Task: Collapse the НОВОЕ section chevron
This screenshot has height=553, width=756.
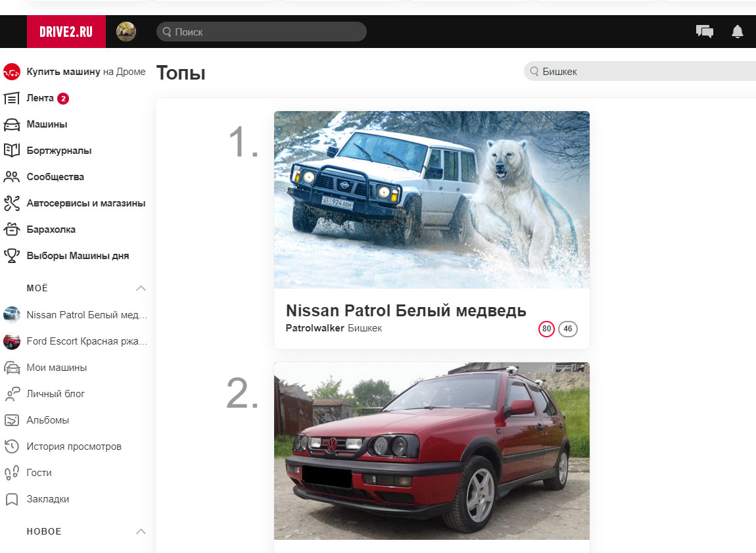Action: pyautogui.click(x=141, y=531)
